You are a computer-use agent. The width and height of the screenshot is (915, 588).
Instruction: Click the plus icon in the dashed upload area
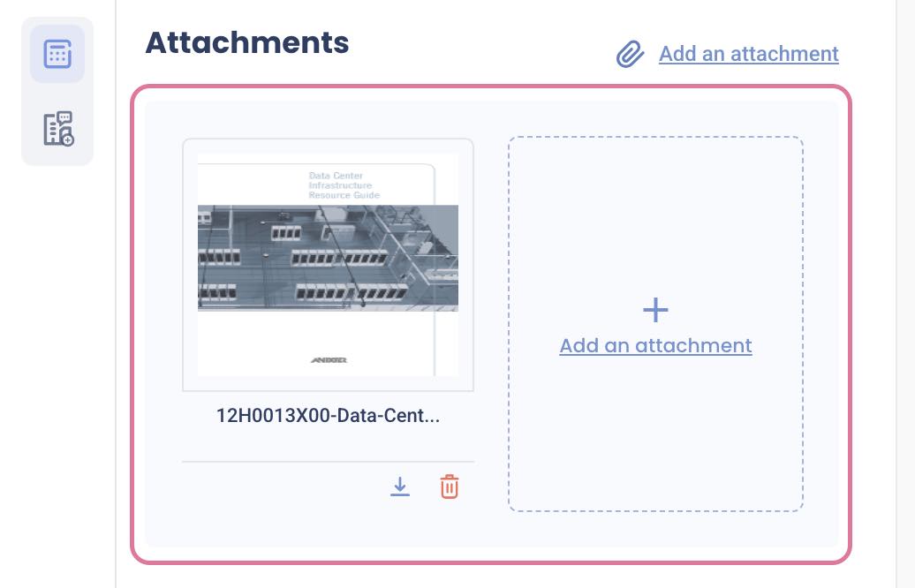point(655,310)
